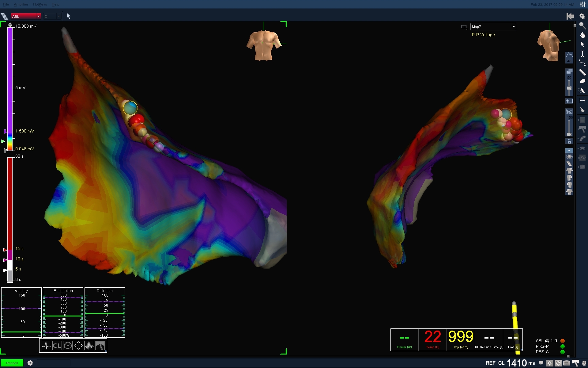Adjust the transparency slider set at 50

[x=569, y=88]
